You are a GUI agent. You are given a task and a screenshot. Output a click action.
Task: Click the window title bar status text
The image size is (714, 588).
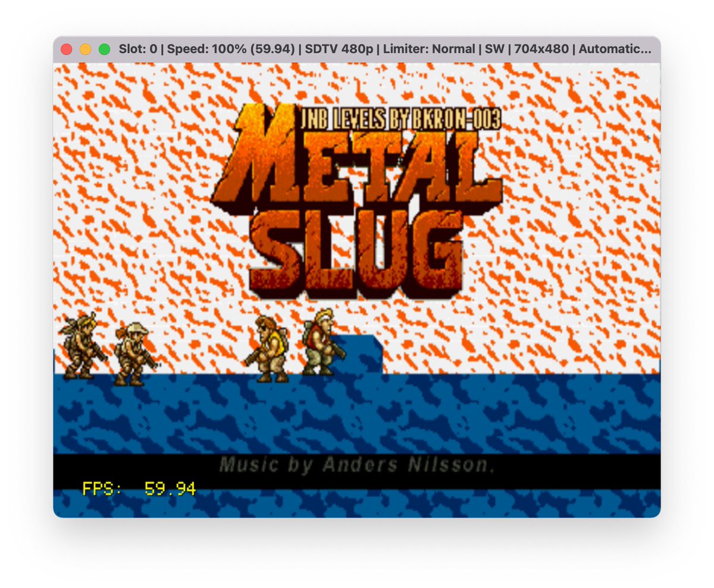click(385, 49)
